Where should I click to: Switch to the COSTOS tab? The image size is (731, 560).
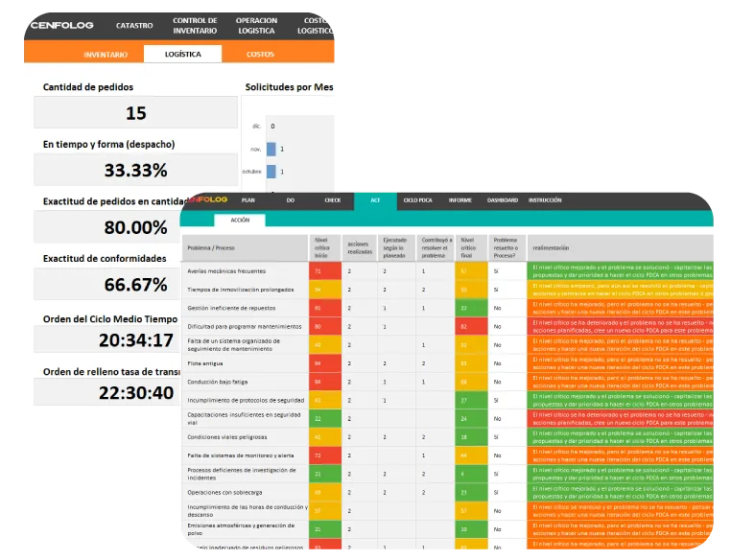point(260,55)
